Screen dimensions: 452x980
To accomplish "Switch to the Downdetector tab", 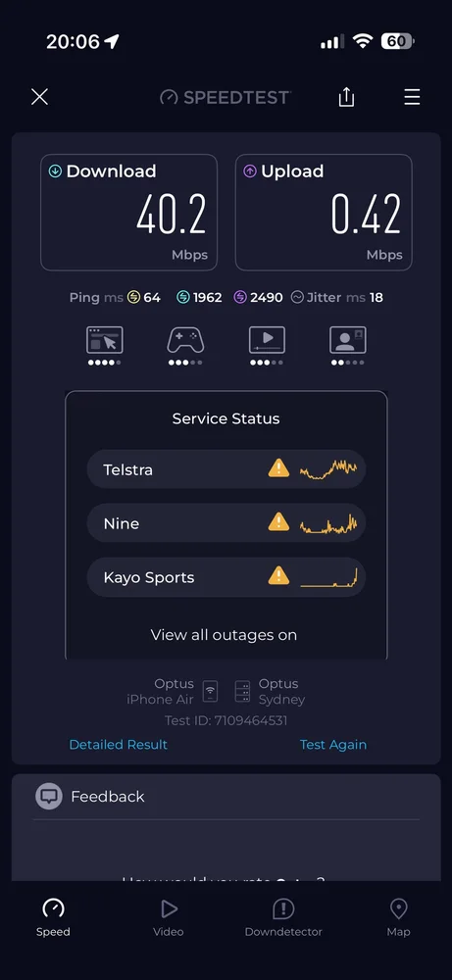I will point(283,917).
